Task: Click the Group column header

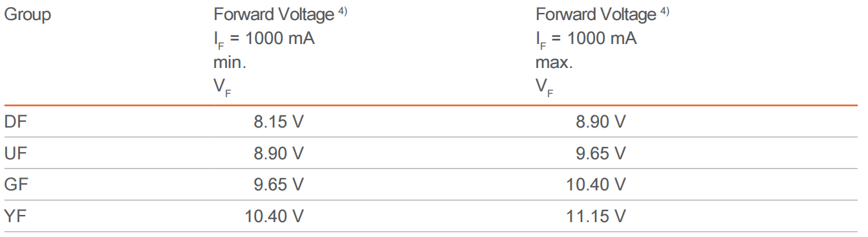Action: pyautogui.click(x=28, y=15)
